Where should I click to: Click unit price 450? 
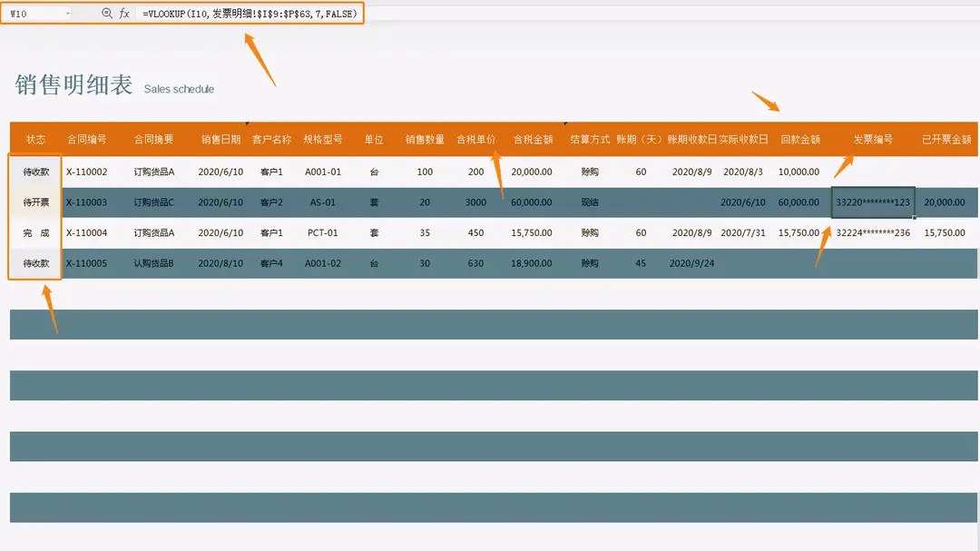pyautogui.click(x=475, y=232)
